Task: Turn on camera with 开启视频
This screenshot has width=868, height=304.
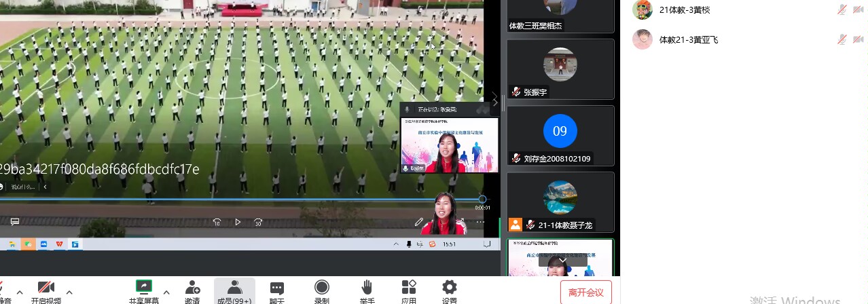Action: coord(46,288)
